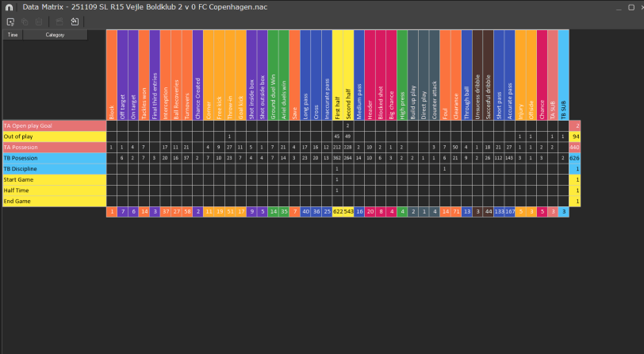644x354 pixels.
Task: Click the Counter attack column header
Action: point(434,75)
